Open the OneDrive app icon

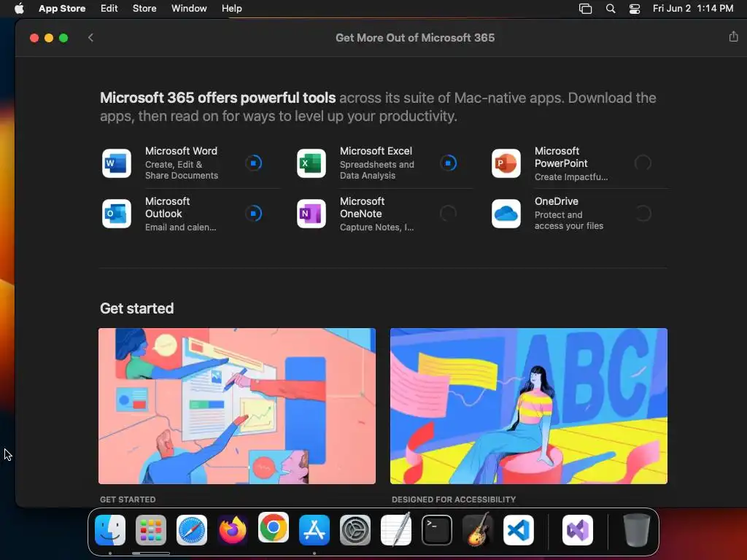pos(506,214)
